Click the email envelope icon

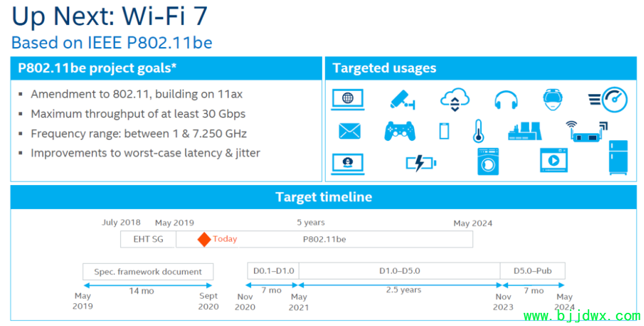click(349, 131)
